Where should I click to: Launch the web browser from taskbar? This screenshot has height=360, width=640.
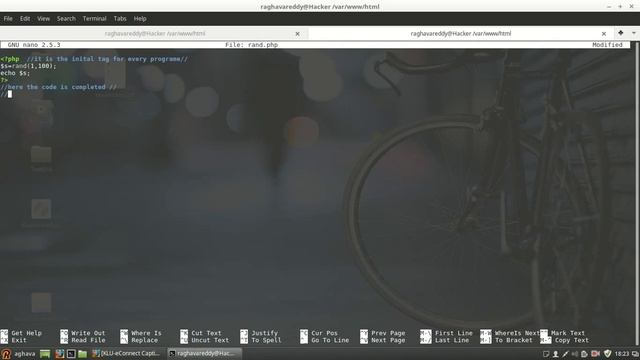click(x=60, y=354)
